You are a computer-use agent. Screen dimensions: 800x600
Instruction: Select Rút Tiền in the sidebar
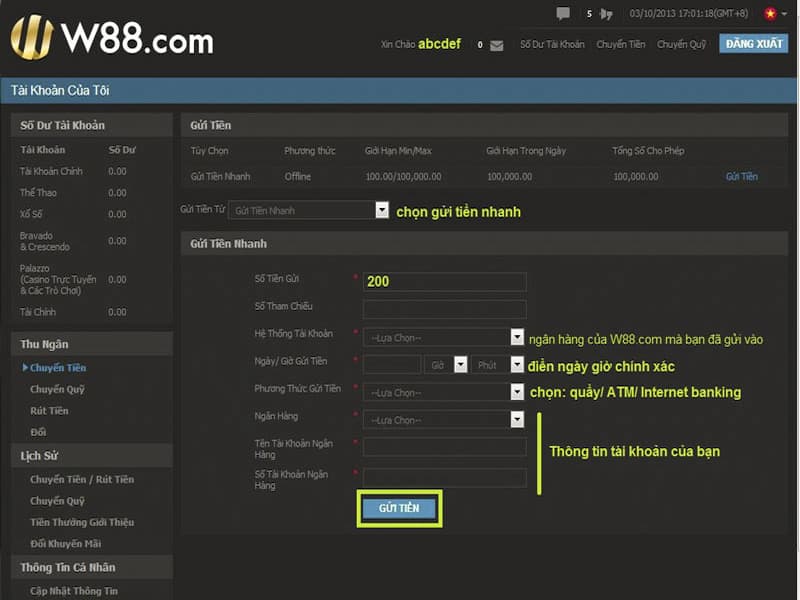49,411
